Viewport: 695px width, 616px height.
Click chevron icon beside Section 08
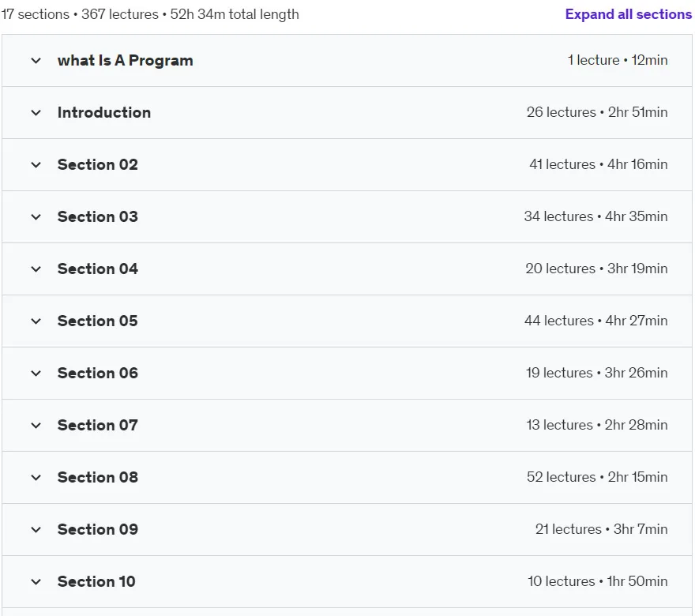tap(36, 477)
